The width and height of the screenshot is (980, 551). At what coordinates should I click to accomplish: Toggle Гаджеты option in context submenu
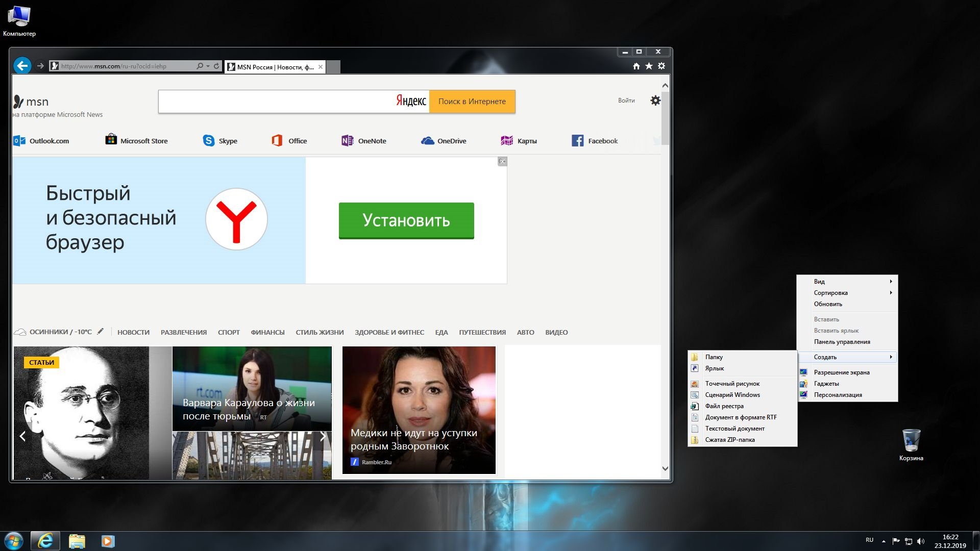tap(826, 383)
